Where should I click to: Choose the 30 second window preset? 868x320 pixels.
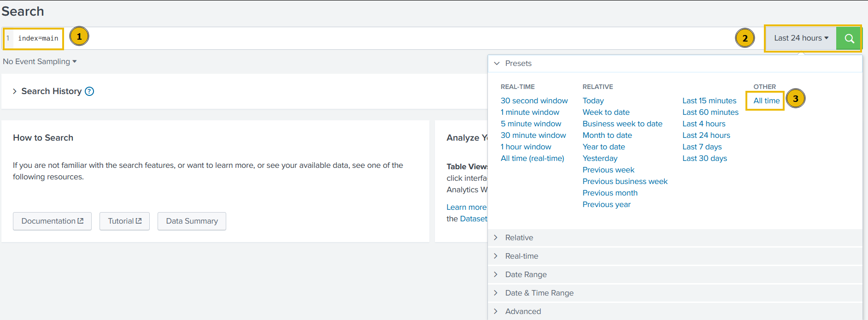click(x=534, y=101)
